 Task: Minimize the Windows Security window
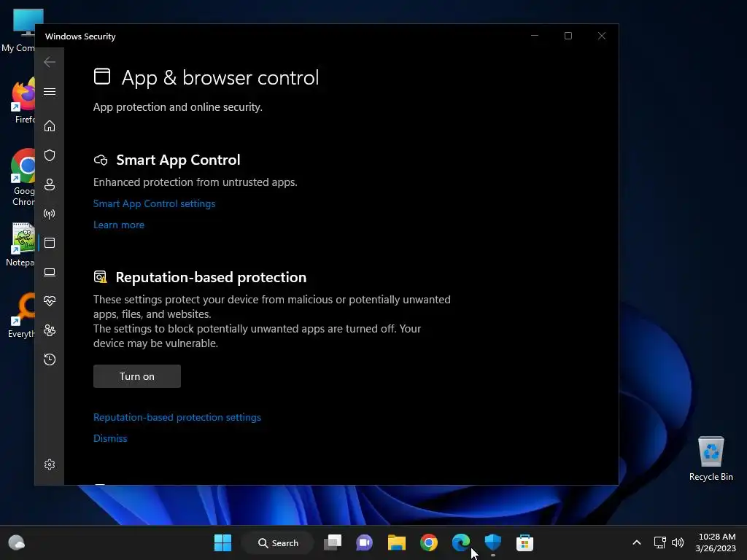click(535, 36)
